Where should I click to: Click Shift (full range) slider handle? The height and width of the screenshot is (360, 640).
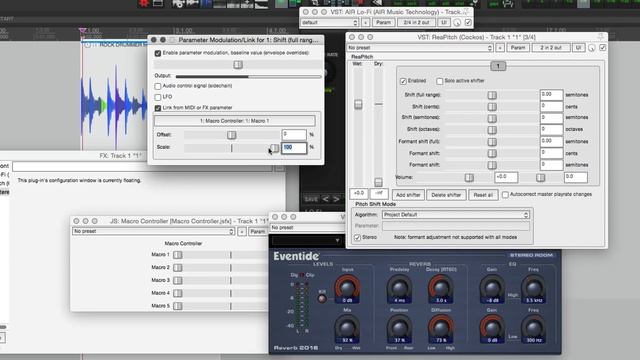pyautogui.click(x=492, y=95)
